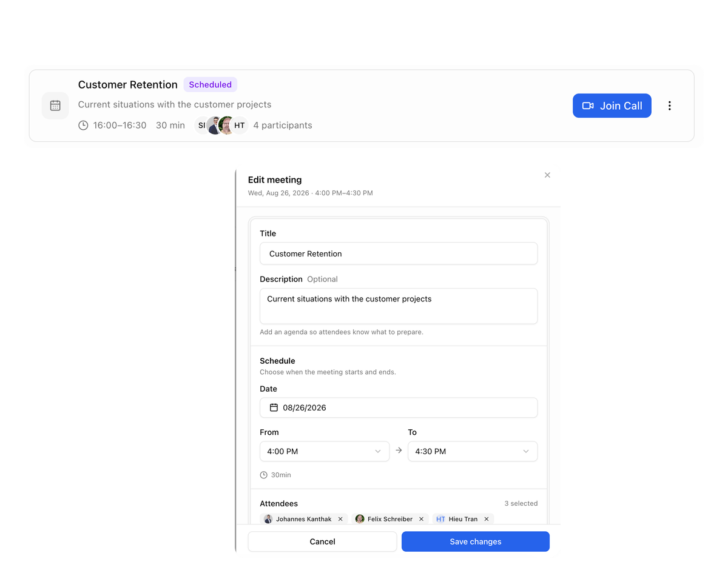
Task: Open the To time dropdown
Action: [473, 451]
